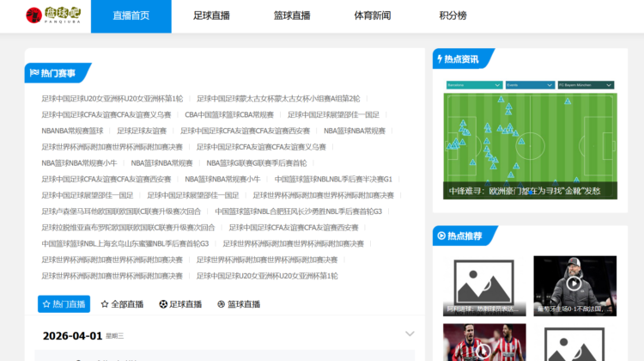Play the video thumbnail with coach in black
The image size is (644, 361).
click(574, 285)
